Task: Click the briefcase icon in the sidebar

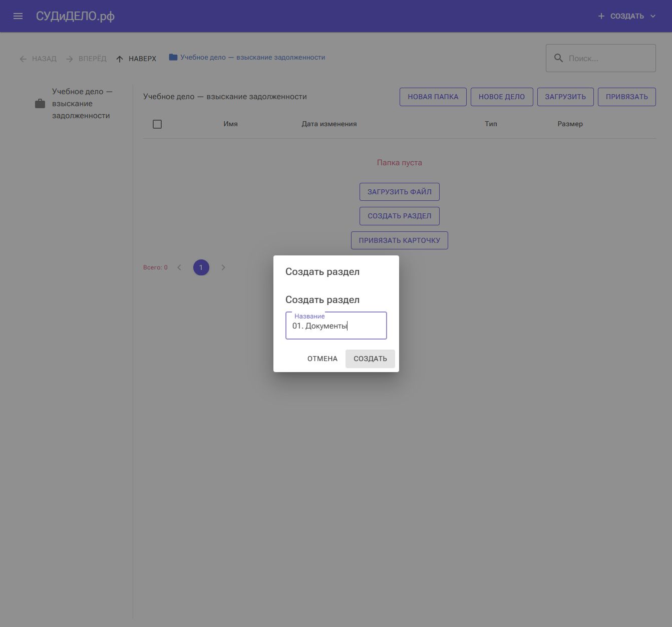Action: pyautogui.click(x=40, y=104)
